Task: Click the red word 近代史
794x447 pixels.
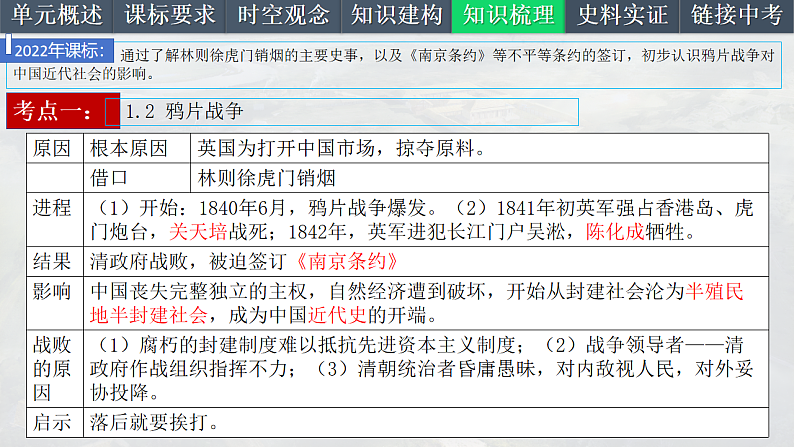Action: [x=337, y=315]
